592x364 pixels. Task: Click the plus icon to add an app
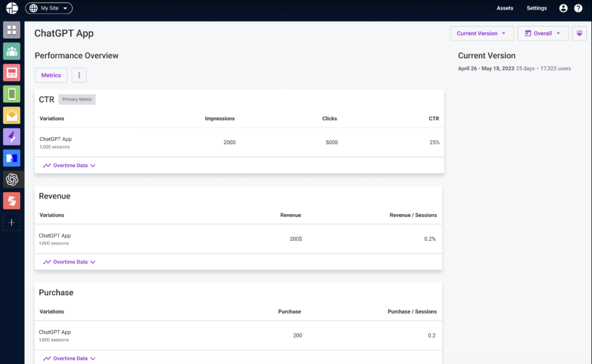click(x=12, y=222)
